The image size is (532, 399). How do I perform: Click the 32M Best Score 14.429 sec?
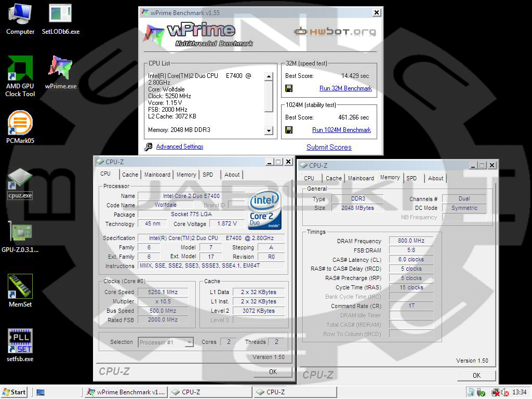pyautogui.click(x=355, y=76)
